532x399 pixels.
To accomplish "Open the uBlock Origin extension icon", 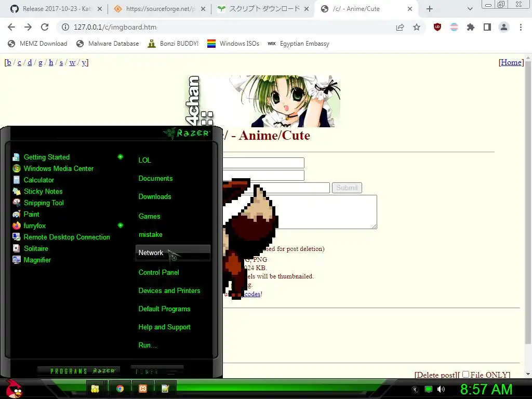I will [x=437, y=27].
